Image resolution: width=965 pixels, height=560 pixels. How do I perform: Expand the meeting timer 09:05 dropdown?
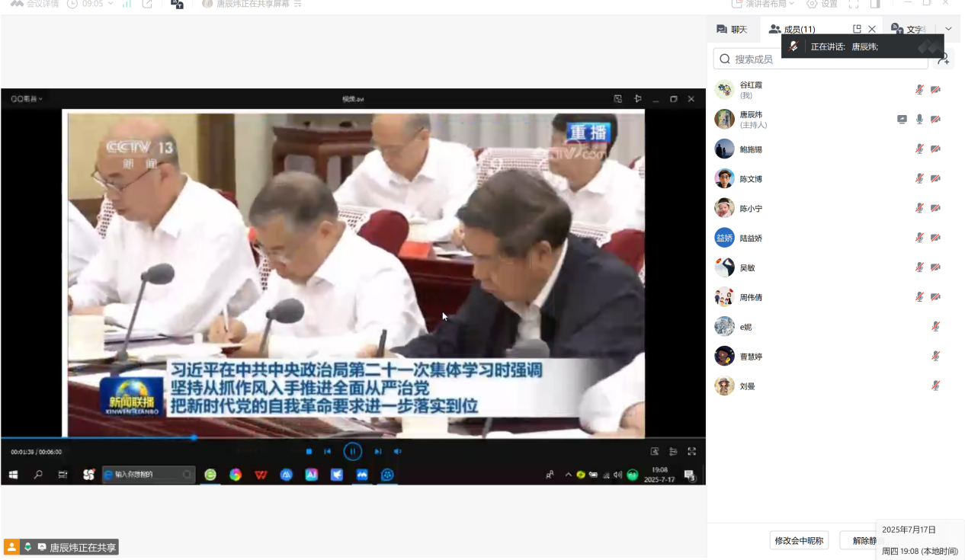coord(91,4)
